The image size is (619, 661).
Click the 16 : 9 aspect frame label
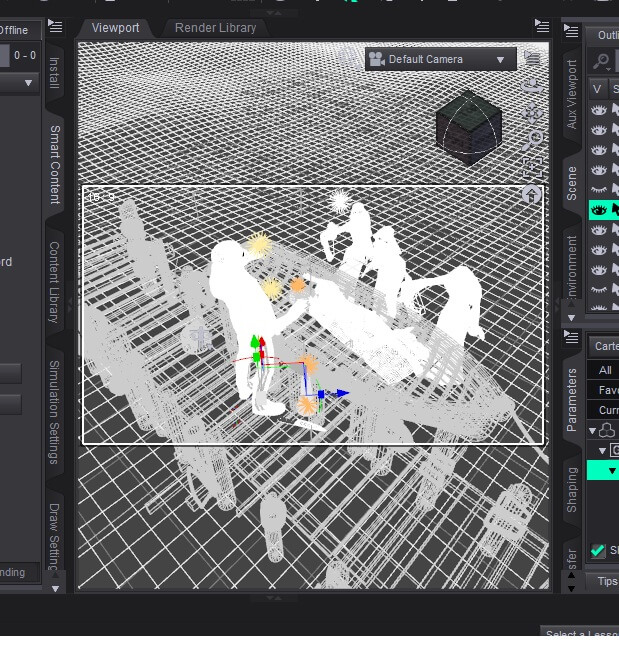(101, 197)
